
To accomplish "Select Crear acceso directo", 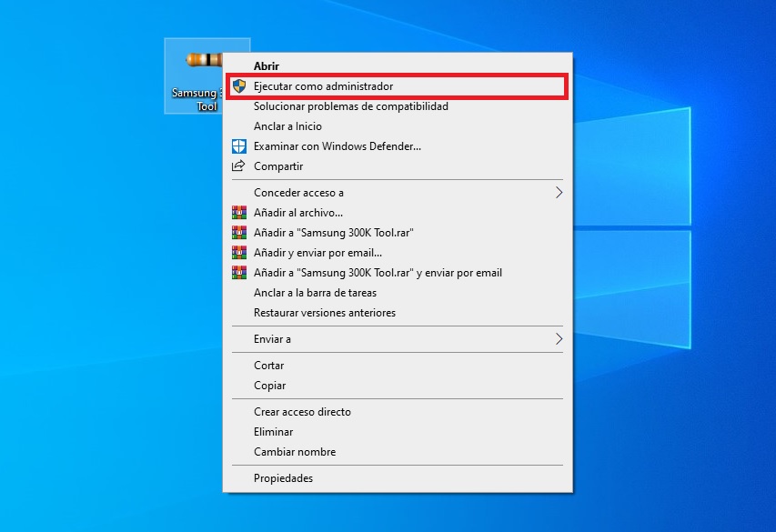I will 398,412.
